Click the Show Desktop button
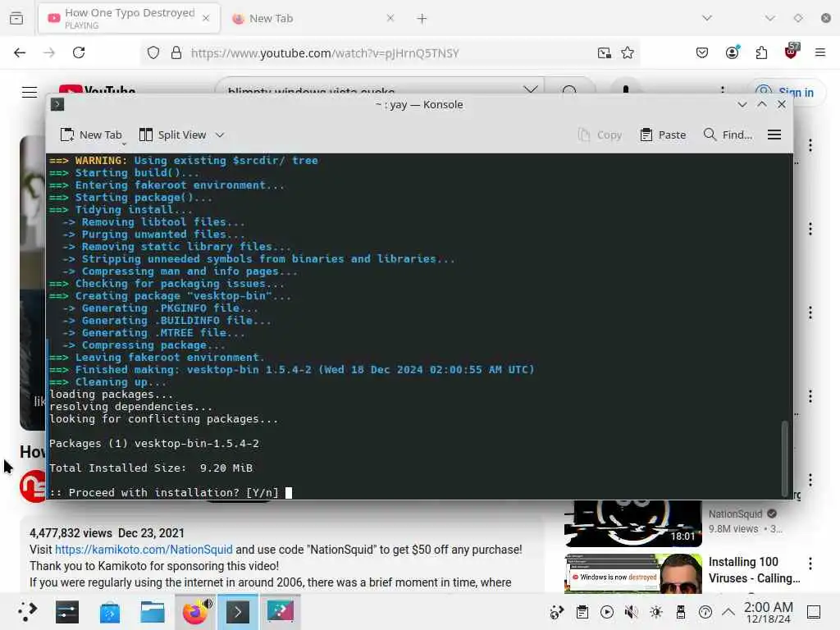 pos(814,612)
